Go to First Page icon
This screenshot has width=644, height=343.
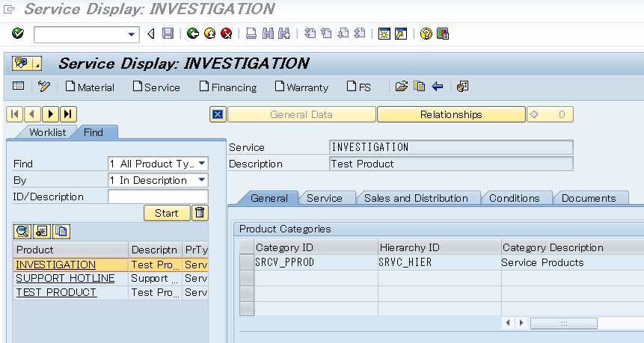310,34
